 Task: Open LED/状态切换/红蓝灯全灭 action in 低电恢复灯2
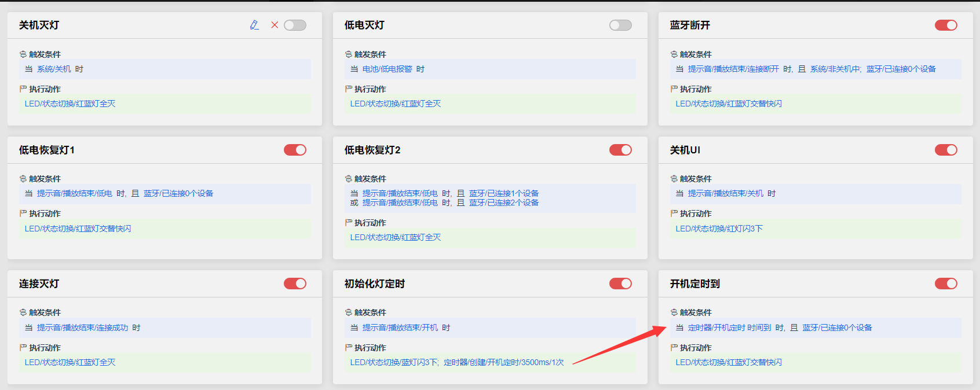[x=396, y=237]
